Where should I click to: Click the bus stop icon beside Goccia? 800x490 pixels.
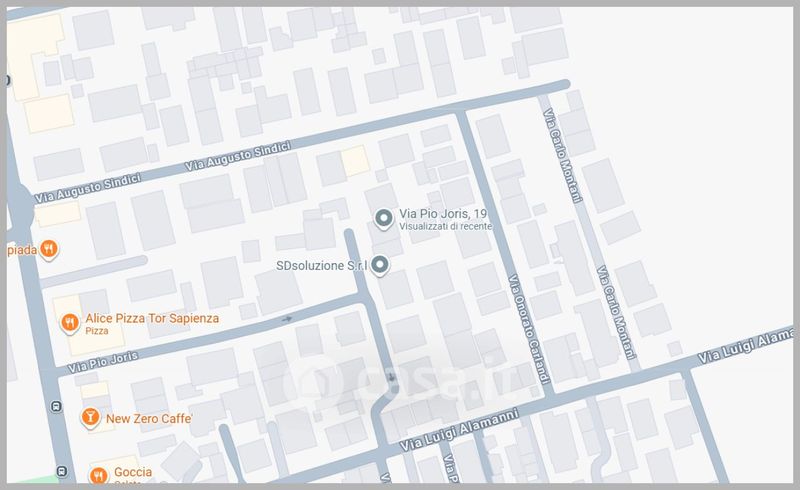[x=63, y=472]
